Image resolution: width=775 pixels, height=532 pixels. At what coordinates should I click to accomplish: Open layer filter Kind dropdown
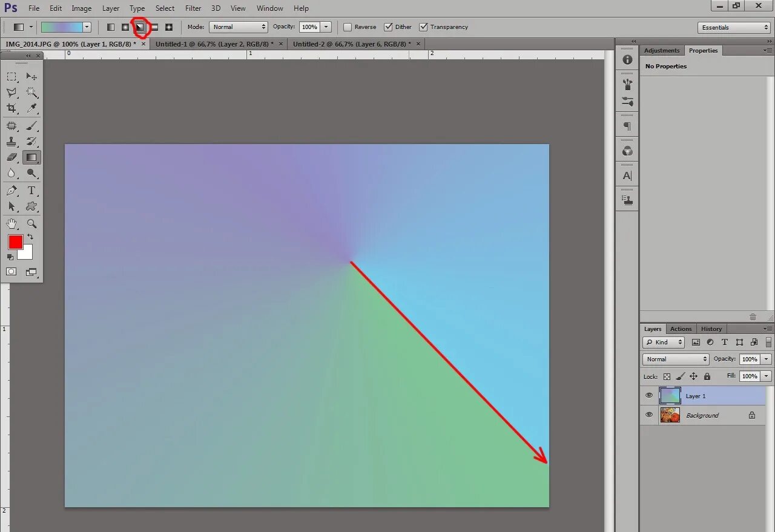pyautogui.click(x=664, y=343)
